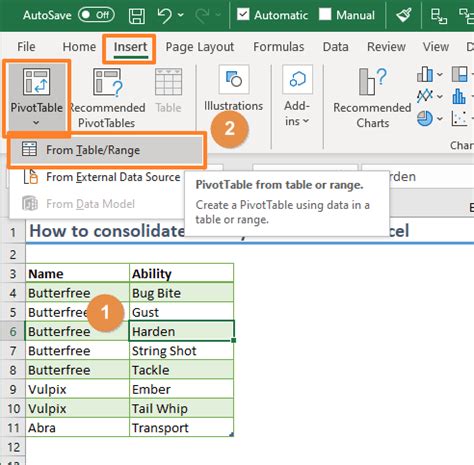Open the Illustrations group icon
Screen dimensions: 474x465
[x=234, y=79]
